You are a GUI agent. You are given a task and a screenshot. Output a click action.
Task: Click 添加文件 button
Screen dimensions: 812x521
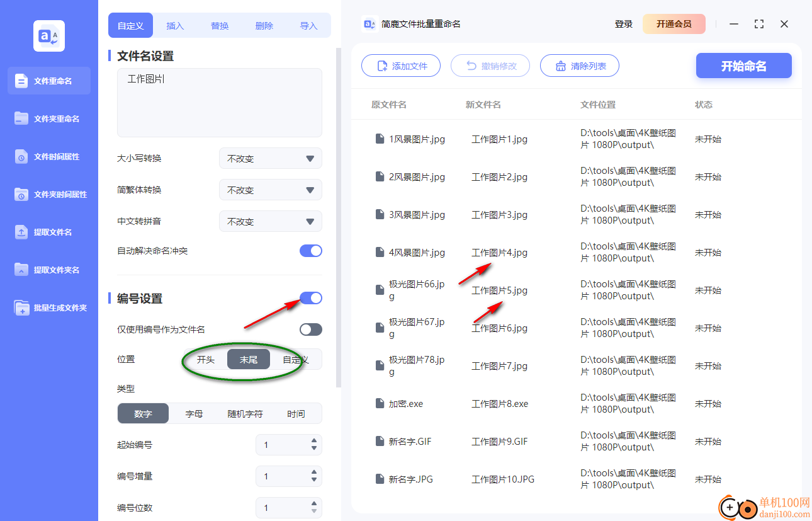401,66
